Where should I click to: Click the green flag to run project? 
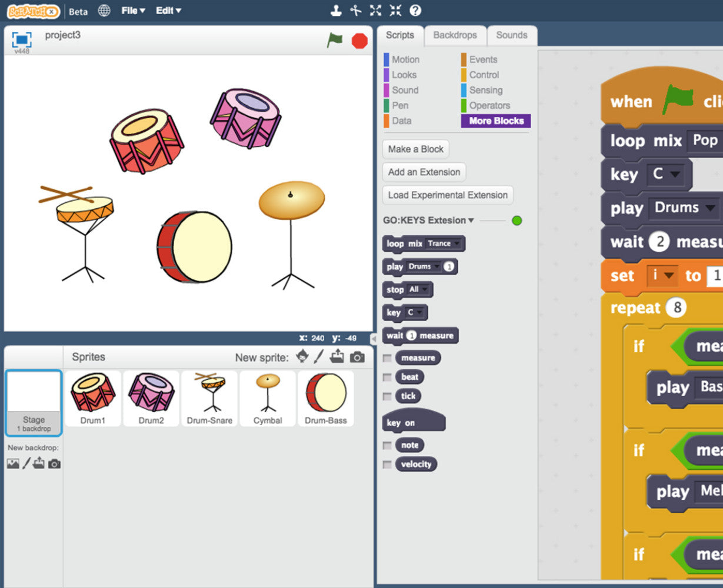(335, 40)
